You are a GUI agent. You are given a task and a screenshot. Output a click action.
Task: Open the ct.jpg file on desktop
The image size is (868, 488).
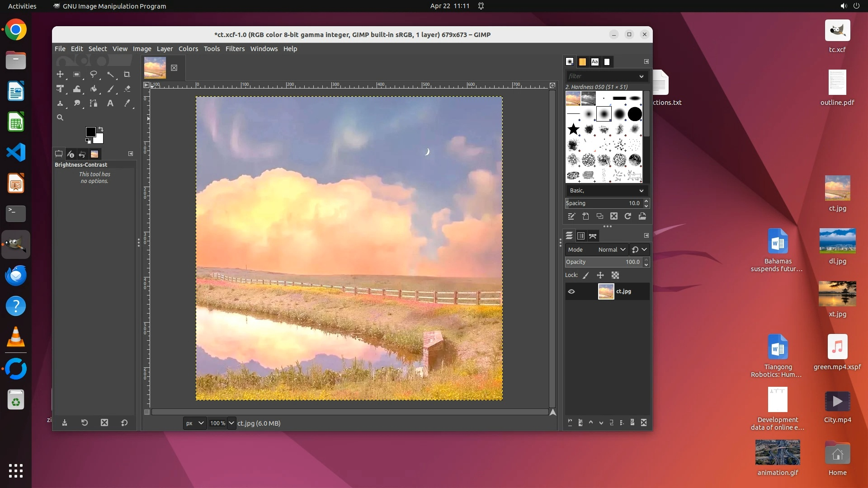tap(837, 188)
